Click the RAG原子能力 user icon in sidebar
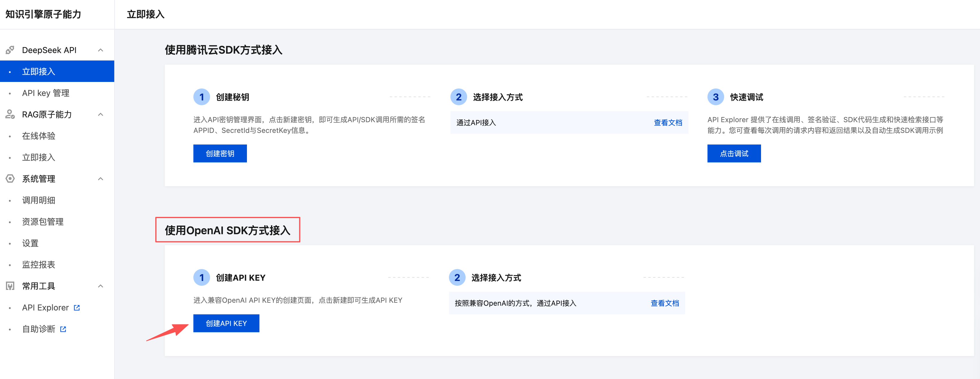The image size is (980, 379). point(10,114)
